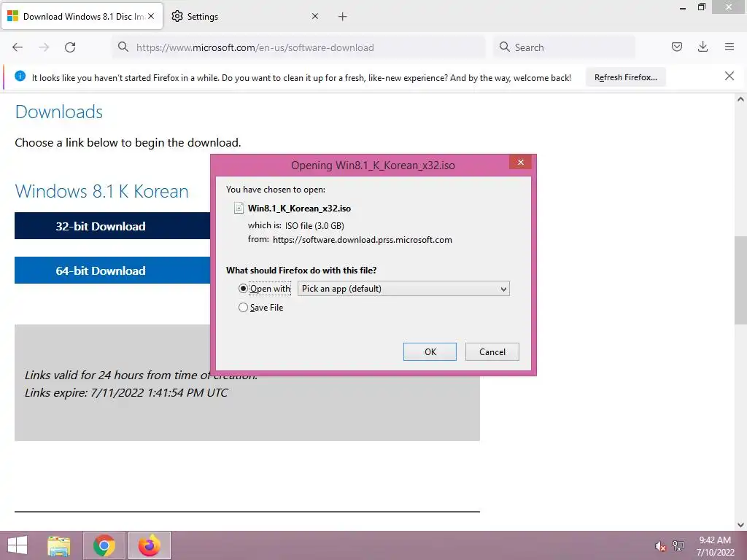The image size is (747, 560).
Task: Expand the Pick an app dropdown
Action: click(x=403, y=289)
